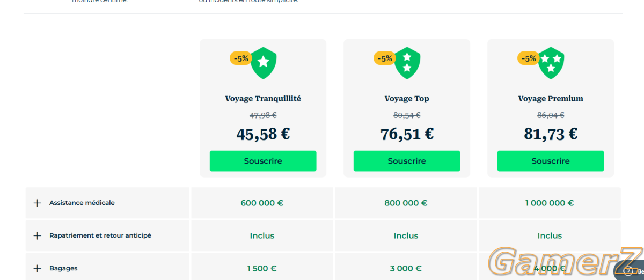Click the two-star shield icon for Voyage Top
This screenshot has width=644, height=280.
click(x=407, y=63)
